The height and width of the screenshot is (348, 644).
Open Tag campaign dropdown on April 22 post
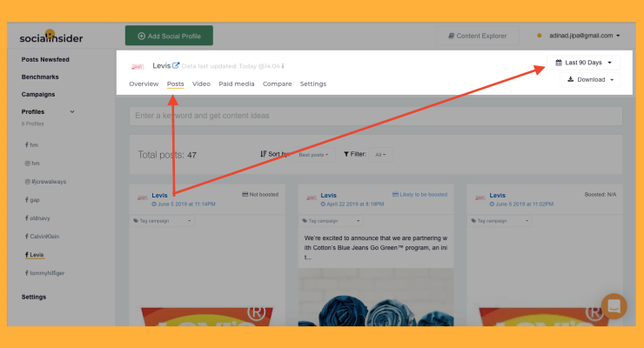click(x=331, y=221)
